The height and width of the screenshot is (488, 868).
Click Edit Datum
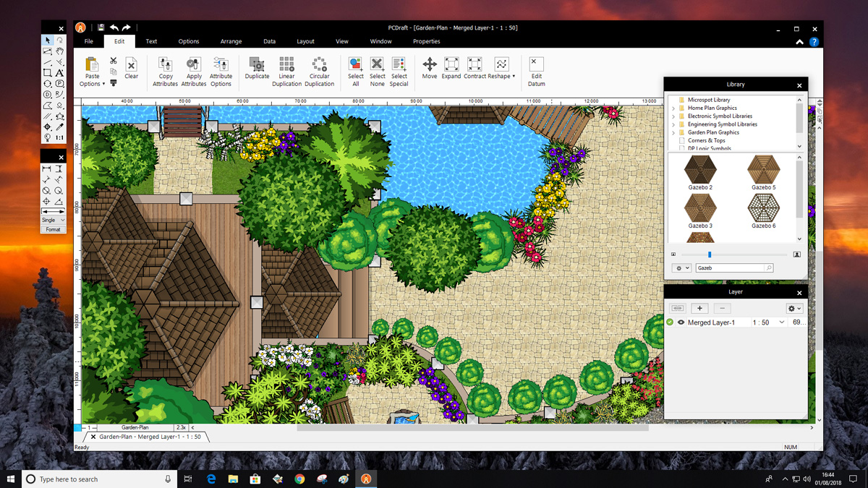point(536,72)
